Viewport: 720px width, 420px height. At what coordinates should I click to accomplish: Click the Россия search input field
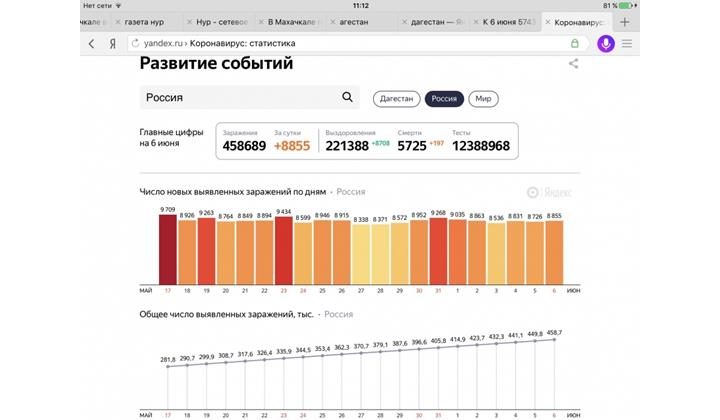pyautogui.click(x=240, y=98)
